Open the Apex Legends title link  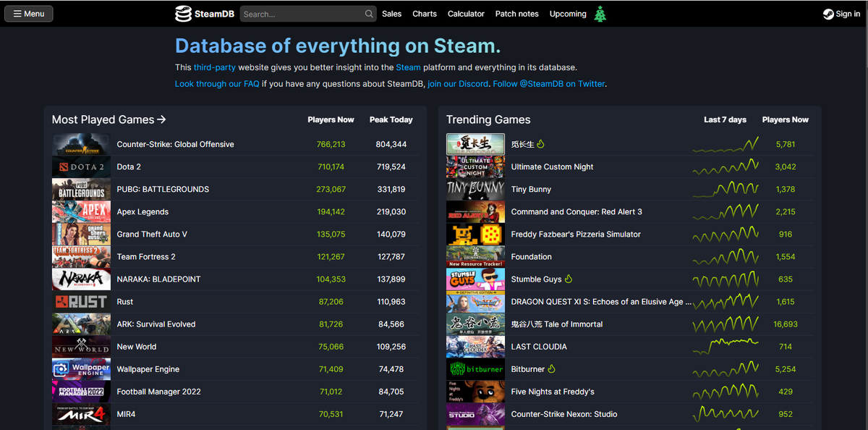142,211
